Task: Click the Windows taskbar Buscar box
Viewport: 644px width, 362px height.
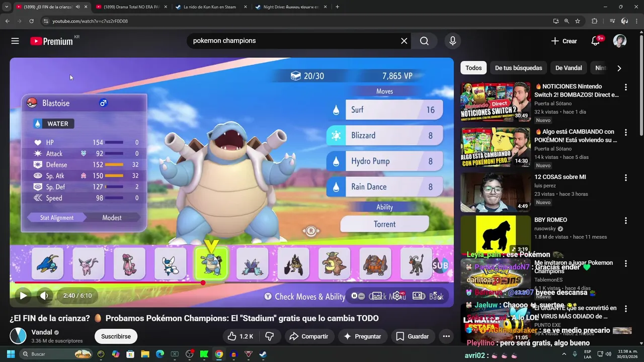Action: (57, 354)
